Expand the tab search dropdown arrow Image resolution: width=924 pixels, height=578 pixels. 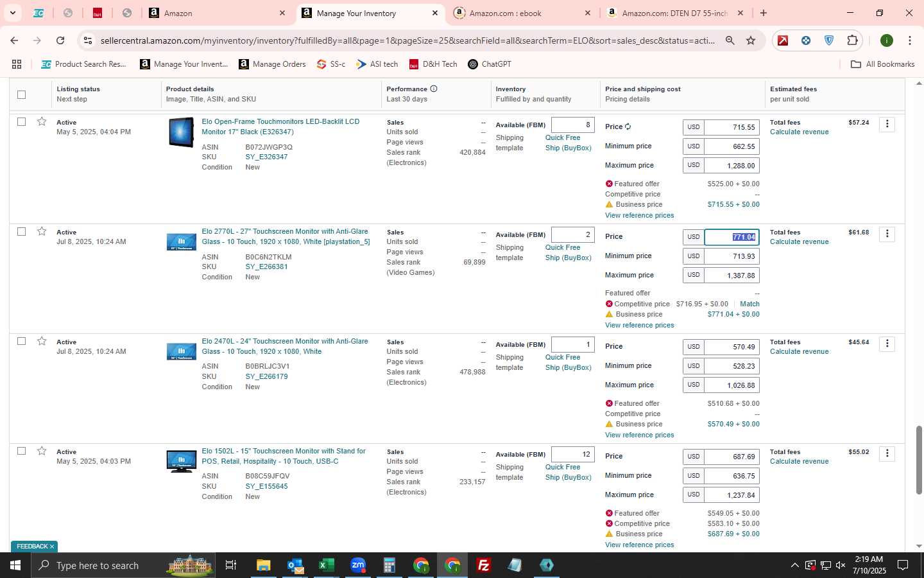tap(12, 13)
